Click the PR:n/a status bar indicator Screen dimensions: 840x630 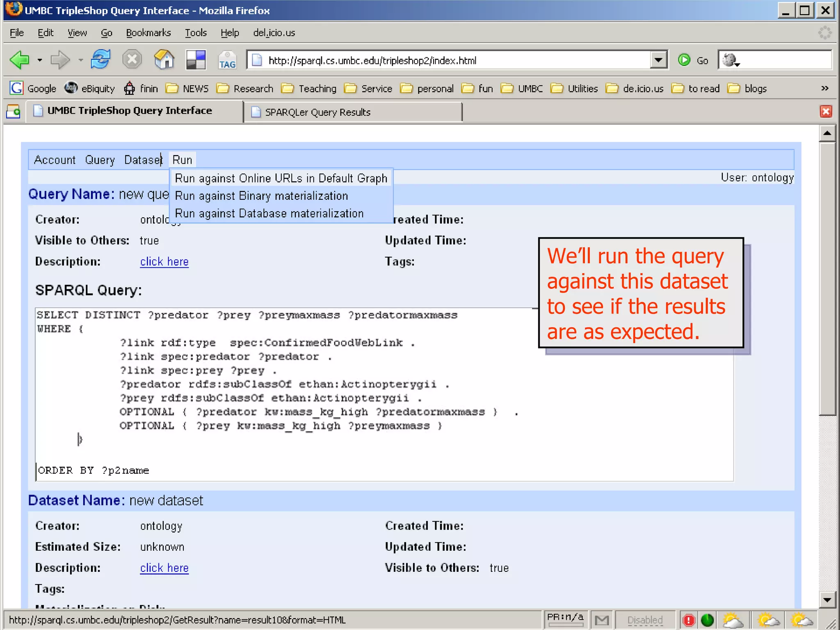click(x=565, y=619)
